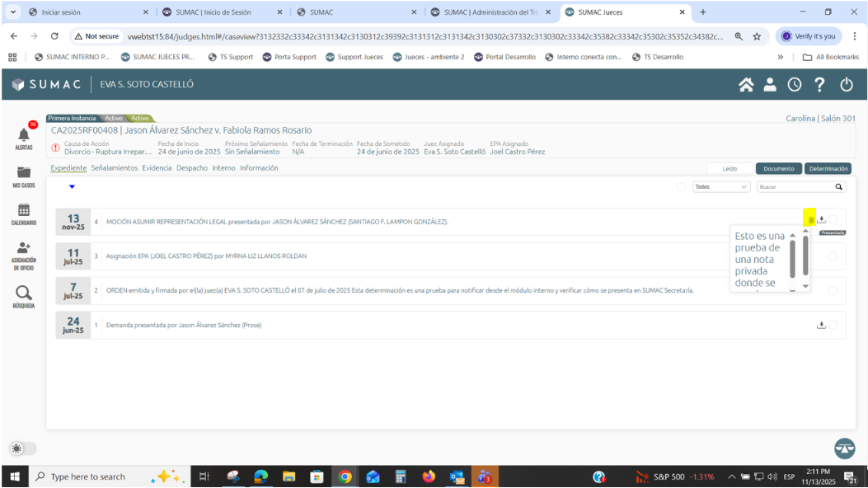Switch to the Evidencia tab
The height and width of the screenshot is (488, 868).
tap(157, 168)
